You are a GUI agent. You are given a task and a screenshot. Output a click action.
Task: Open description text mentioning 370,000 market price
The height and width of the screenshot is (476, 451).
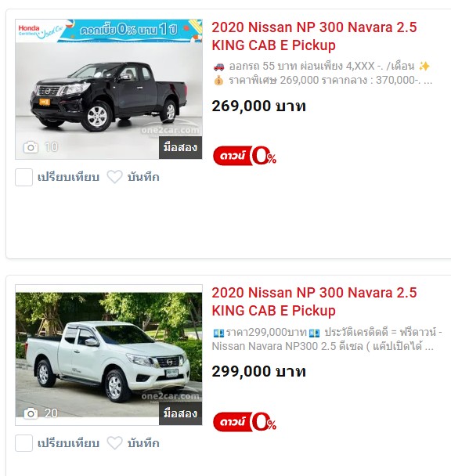322,73
